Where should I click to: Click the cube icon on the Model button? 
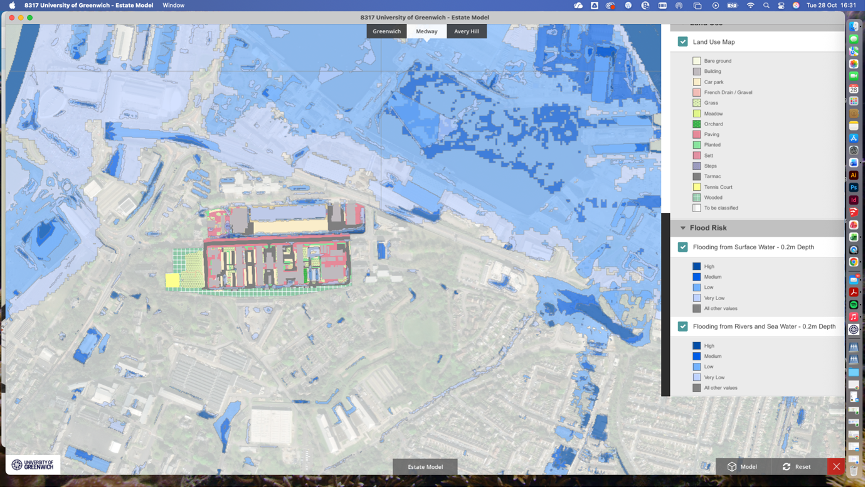[x=733, y=466]
